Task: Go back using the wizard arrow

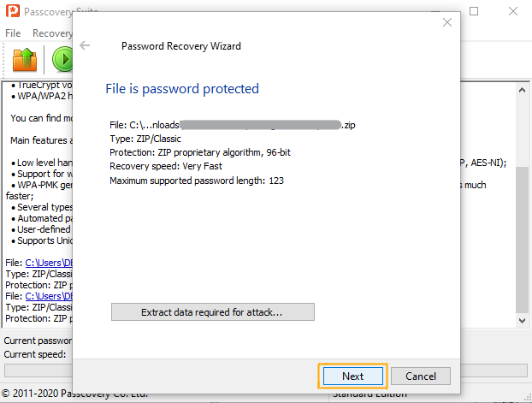Action: pos(85,45)
